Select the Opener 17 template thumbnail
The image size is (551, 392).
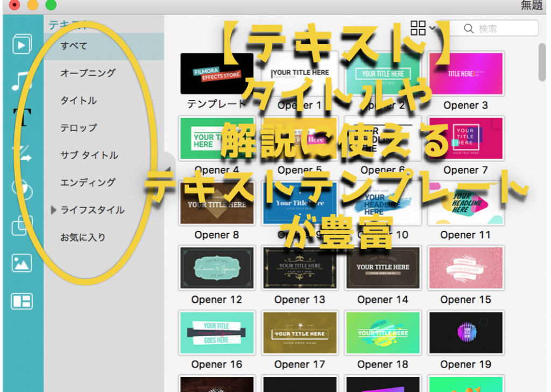coord(300,333)
